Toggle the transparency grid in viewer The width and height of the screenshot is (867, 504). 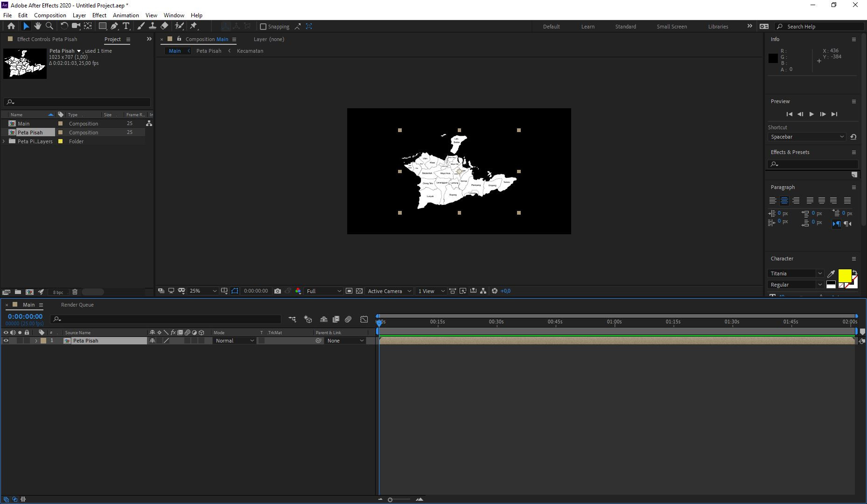(359, 291)
